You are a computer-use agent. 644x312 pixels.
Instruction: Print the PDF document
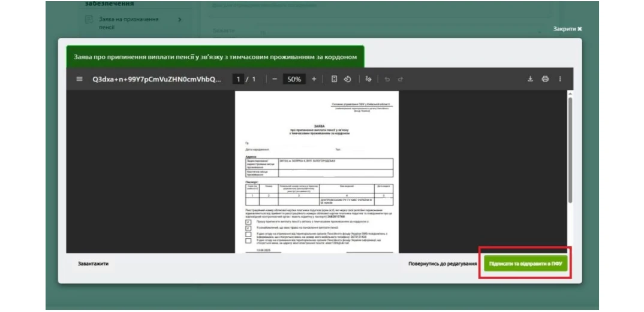545,79
